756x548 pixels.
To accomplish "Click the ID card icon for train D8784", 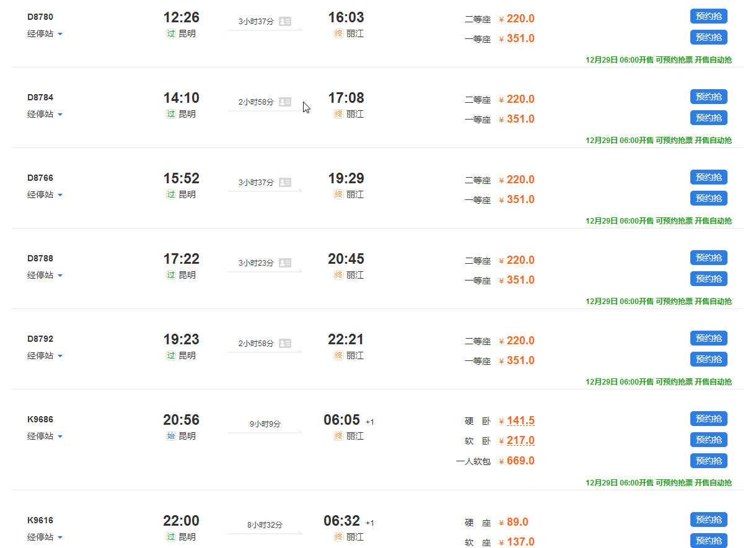I will click(x=285, y=102).
